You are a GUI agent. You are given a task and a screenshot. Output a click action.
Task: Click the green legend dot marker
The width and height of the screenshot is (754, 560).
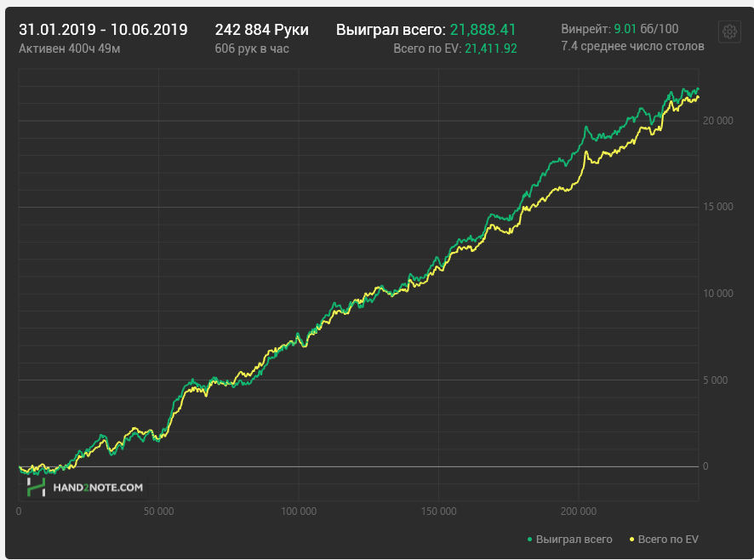[x=530, y=540]
